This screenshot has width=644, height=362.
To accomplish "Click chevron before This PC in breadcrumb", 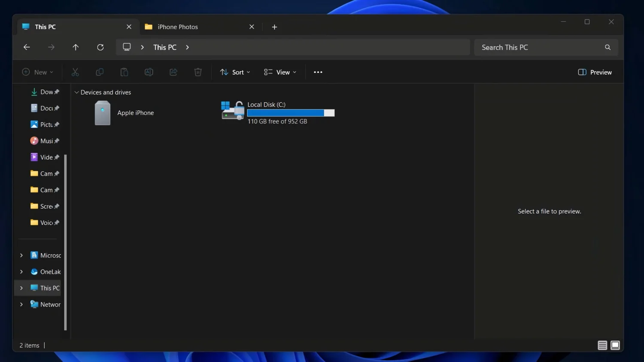I will (x=142, y=47).
